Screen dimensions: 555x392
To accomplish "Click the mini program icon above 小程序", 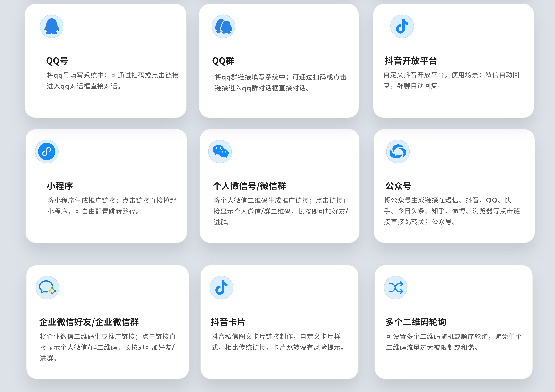I will pyautogui.click(x=47, y=151).
